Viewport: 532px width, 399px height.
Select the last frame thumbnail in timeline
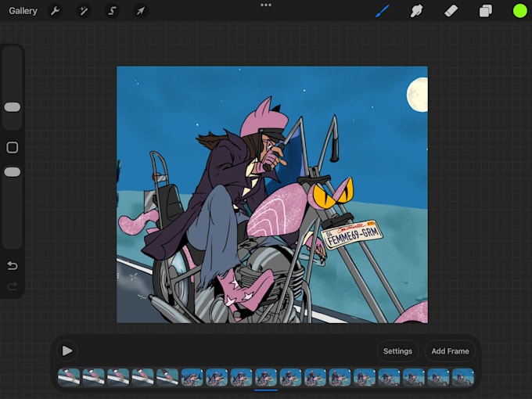tap(463, 377)
